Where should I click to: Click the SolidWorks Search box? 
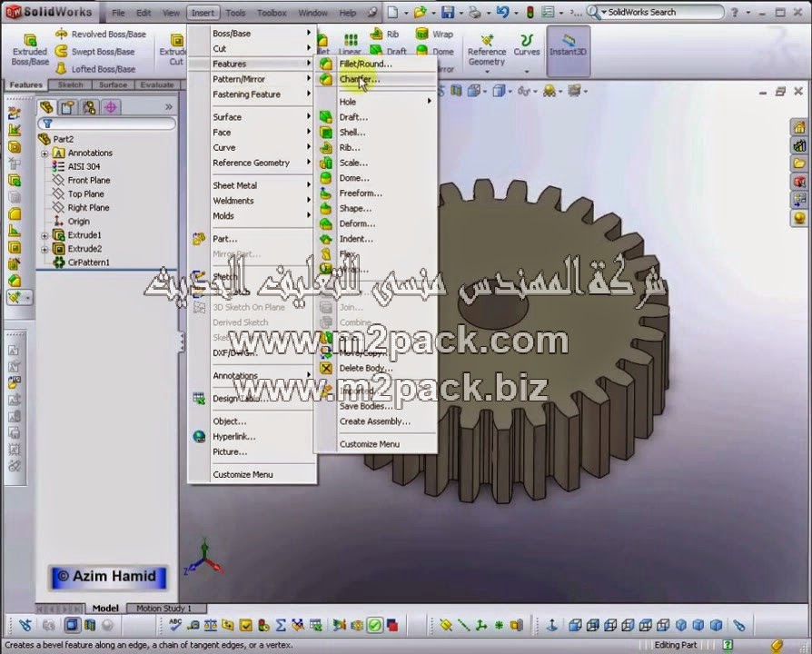coord(665,12)
